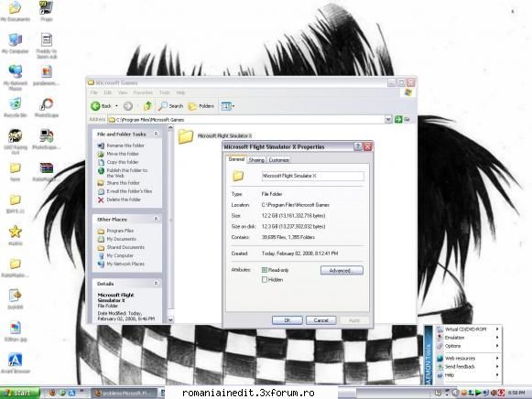532x399 pixels.
Task: Open Help in the Daemon Tools menu
Action: click(468, 375)
